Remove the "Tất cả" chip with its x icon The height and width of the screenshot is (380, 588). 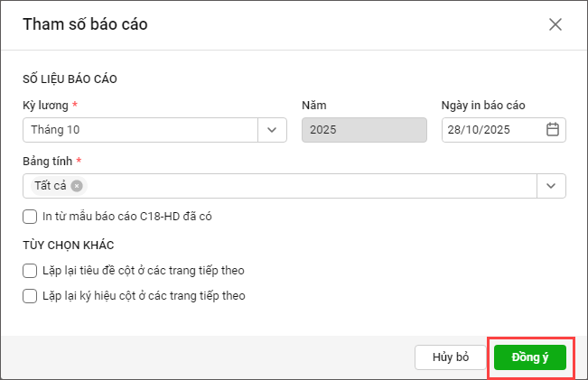[77, 186]
